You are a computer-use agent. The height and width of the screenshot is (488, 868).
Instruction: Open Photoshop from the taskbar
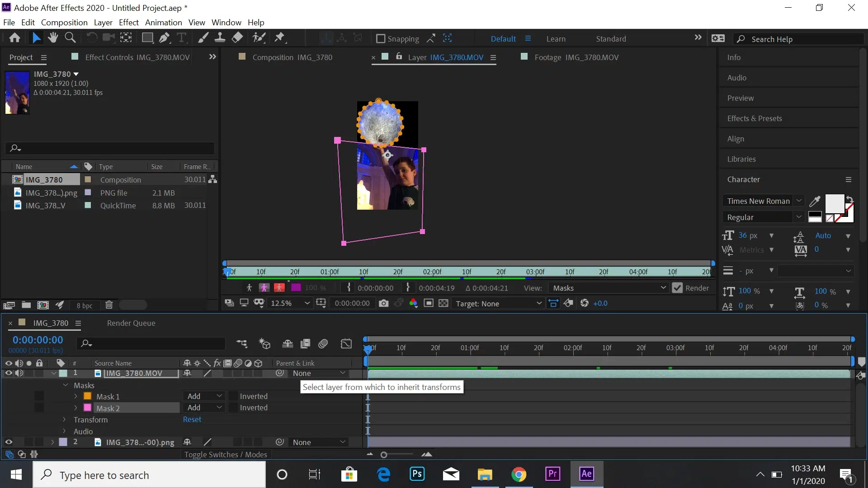(417, 474)
